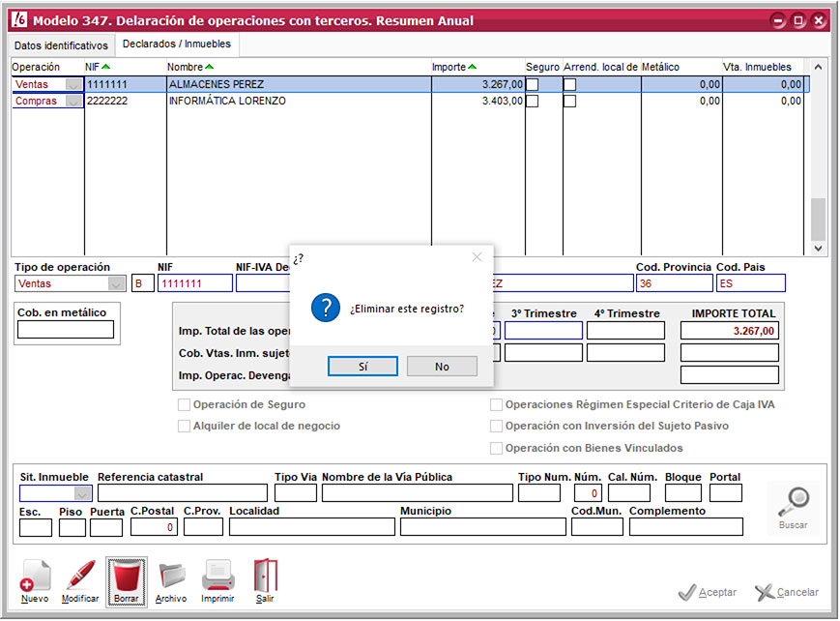Click table scroll up arrow

click(818, 67)
